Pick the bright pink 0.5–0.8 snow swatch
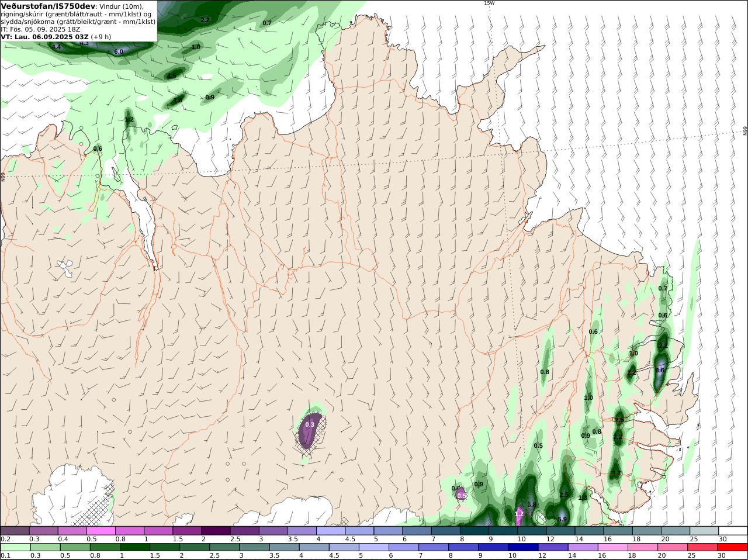This screenshot has width=748, height=560. pyautogui.click(x=101, y=531)
